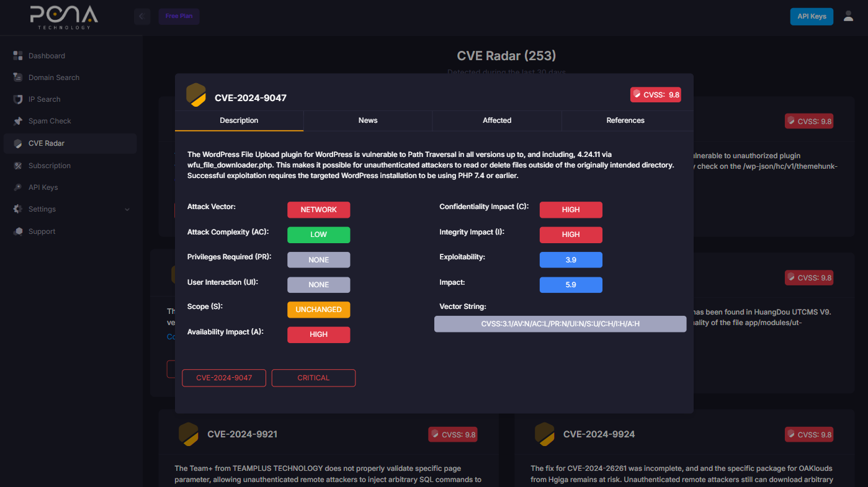Click the CVE-2024-9924 card title
The image size is (868, 487).
point(599,434)
